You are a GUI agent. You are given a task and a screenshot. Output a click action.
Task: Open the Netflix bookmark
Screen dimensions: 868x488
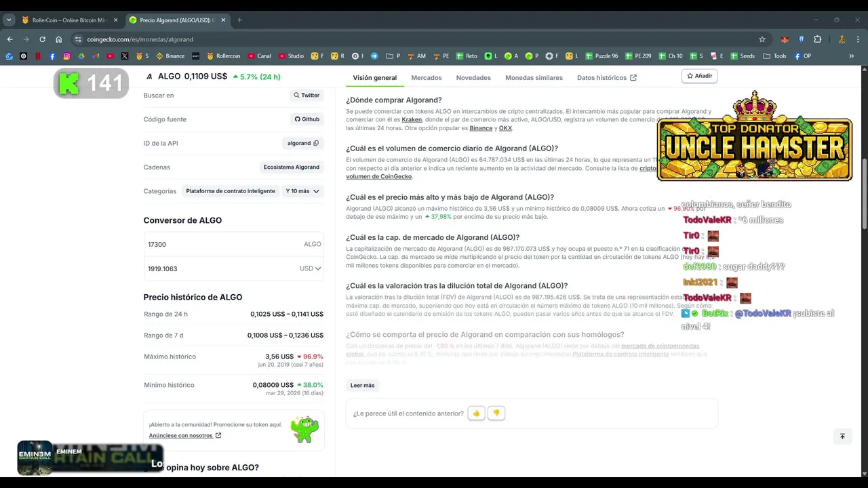click(38, 56)
